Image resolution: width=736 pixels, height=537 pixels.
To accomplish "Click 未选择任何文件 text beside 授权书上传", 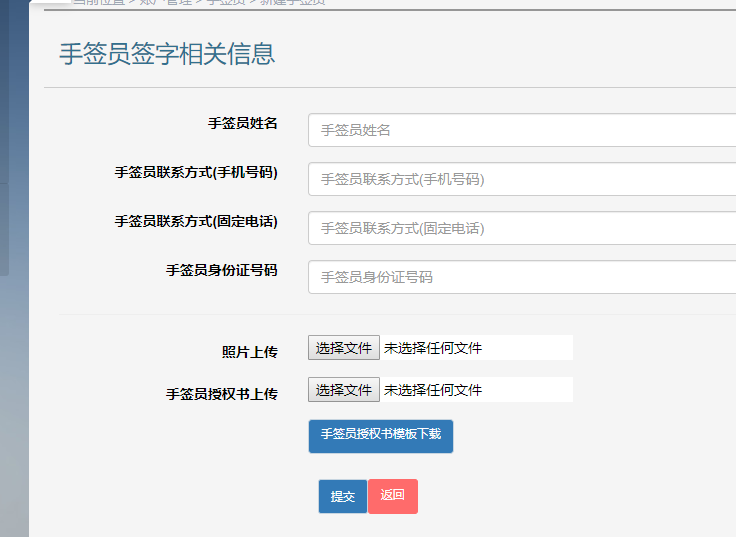I will [433, 390].
